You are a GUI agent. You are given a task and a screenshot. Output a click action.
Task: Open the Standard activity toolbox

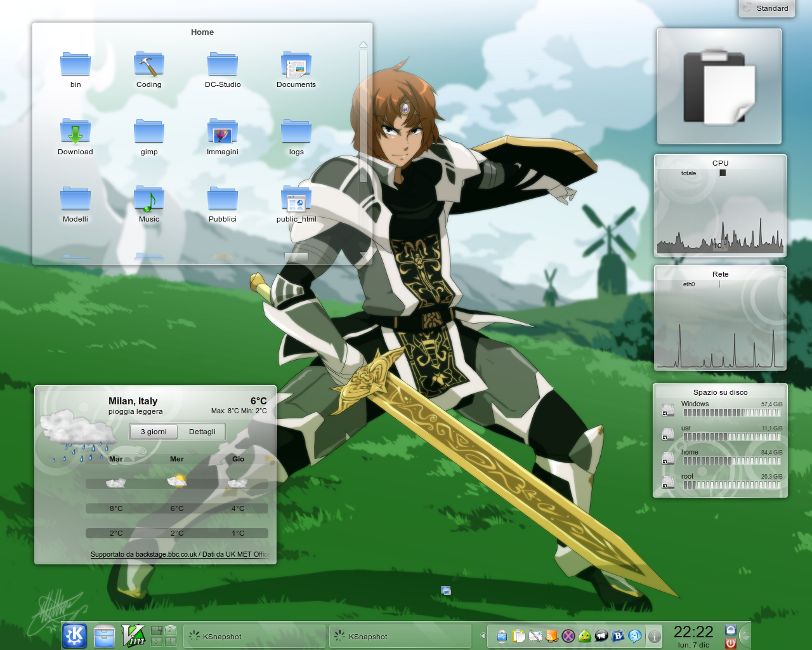tap(766, 8)
